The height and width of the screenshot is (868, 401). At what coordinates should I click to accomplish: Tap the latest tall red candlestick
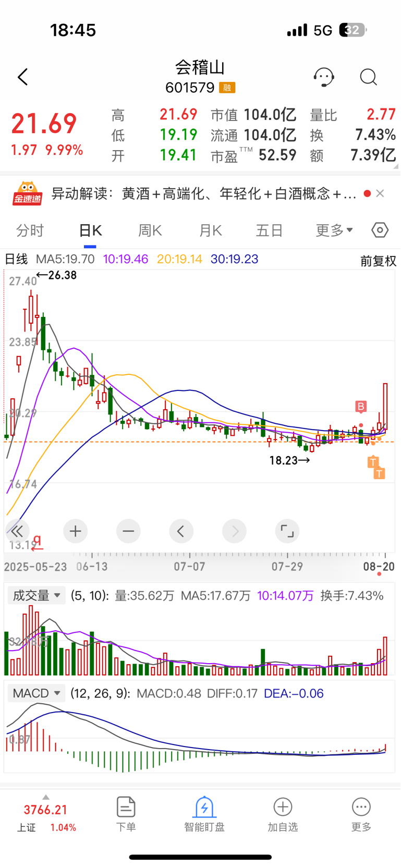coord(385,407)
